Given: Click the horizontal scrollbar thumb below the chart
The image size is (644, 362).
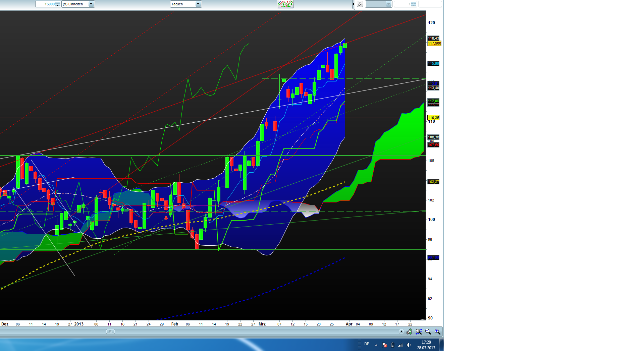Looking at the screenshot, I should coord(110,331).
